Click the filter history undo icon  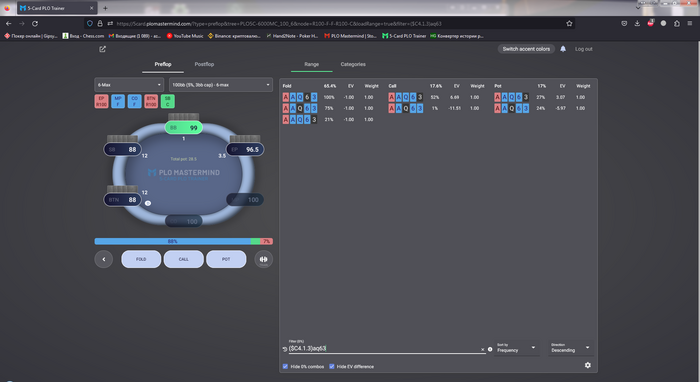[x=284, y=349]
